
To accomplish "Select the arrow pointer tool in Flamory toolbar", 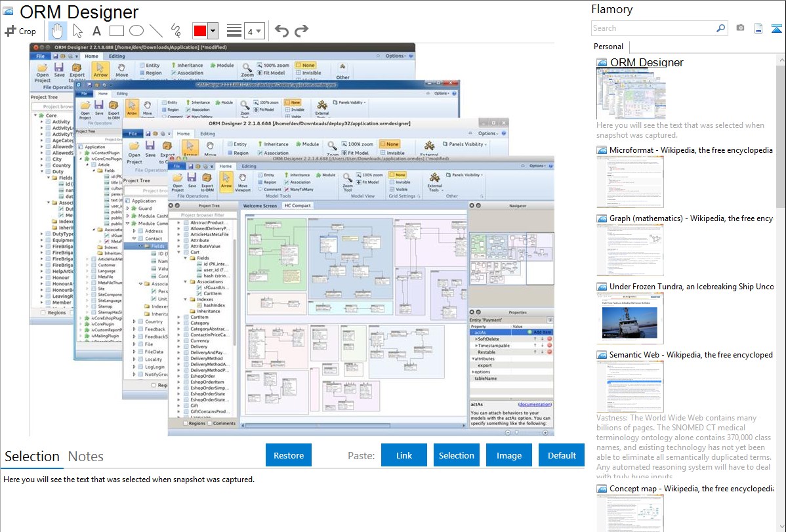I will coord(77,31).
